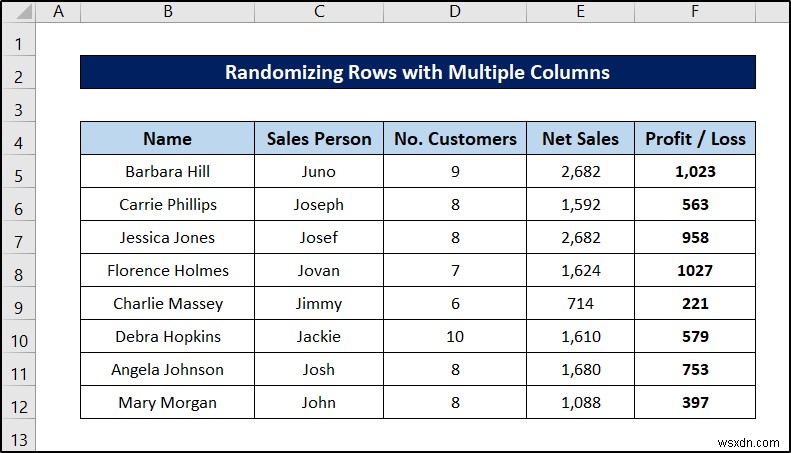Select the Profit cell showing 1027
791x453 pixels.
pyautogui.click(x=695, y=271)
